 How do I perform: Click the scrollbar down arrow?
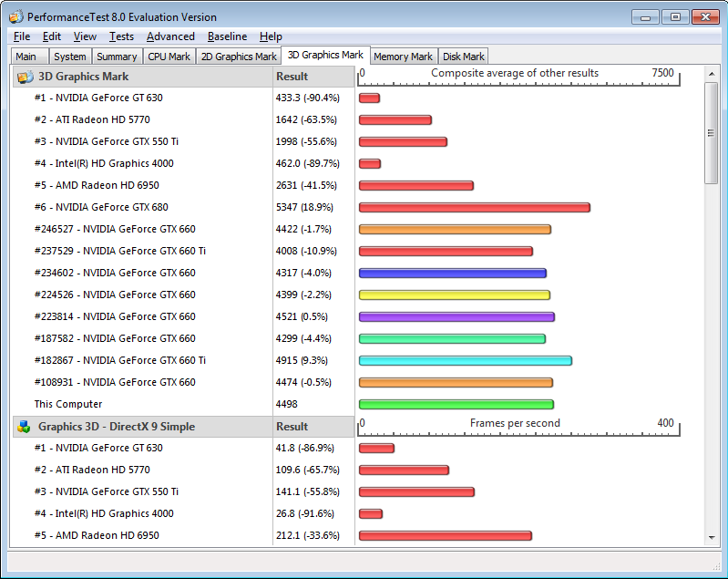point(712,538)
